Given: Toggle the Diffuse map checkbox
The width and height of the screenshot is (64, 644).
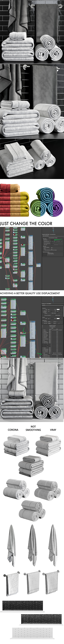Looking at the screenshot, I should [x=43, y=330].
